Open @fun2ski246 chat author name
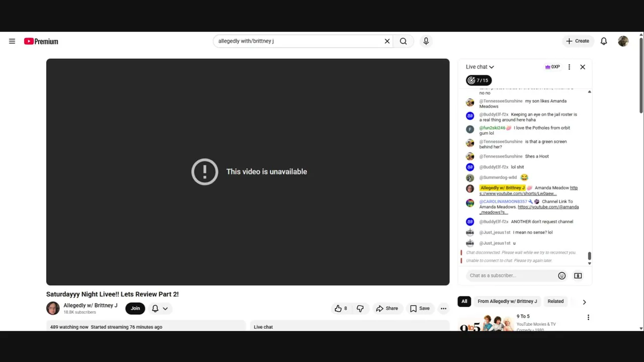 [492, 128]
